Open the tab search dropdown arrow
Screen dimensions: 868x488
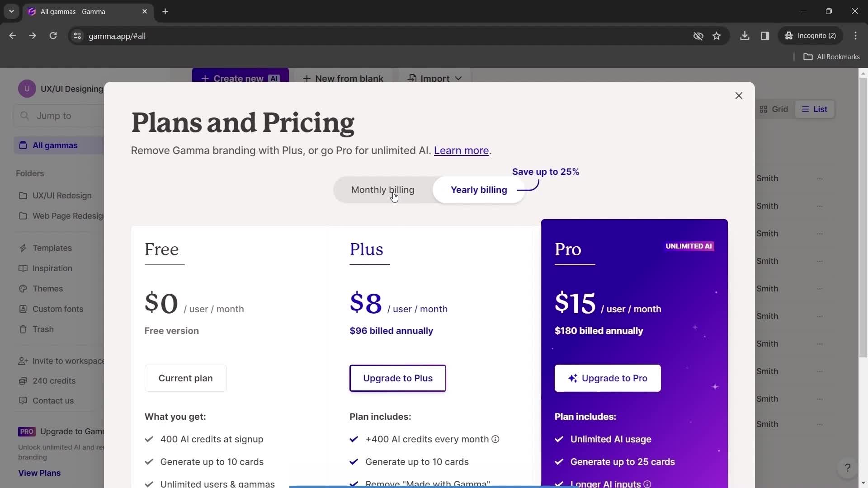click(11, 11)
